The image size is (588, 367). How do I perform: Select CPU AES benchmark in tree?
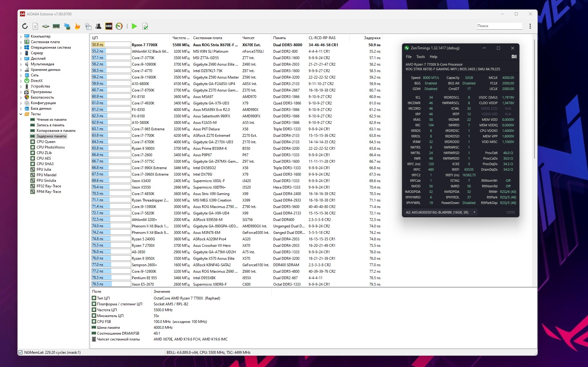(x=44, y=158)
